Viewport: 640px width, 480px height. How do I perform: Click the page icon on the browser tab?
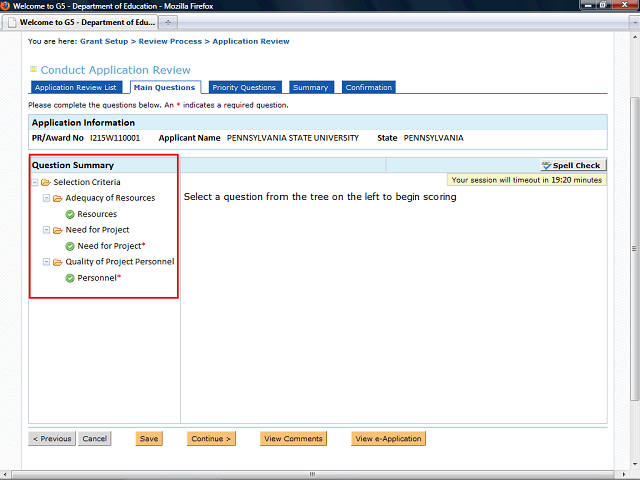[x=13, y=22]
